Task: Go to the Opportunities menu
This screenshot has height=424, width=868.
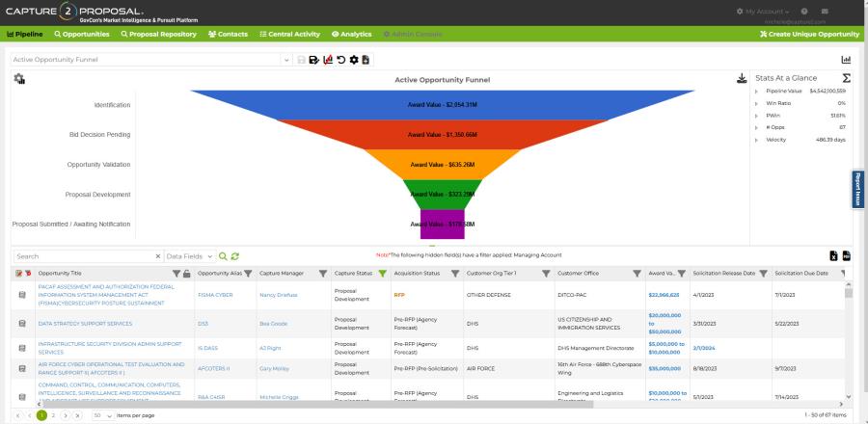Action: coord(82,35)
